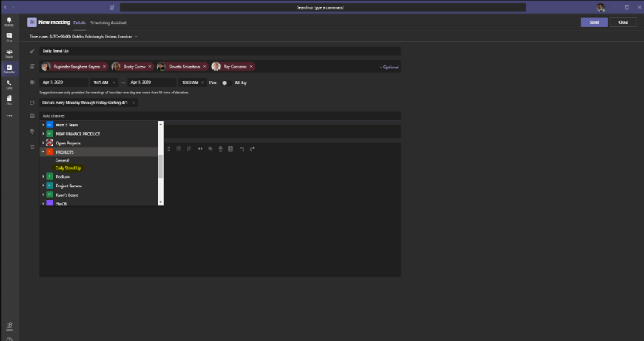Image resolution: width=644 pixels, height=341 pixels.
Task: Collapse the PROJECTS team arrow
Action: tap(43, 152)
